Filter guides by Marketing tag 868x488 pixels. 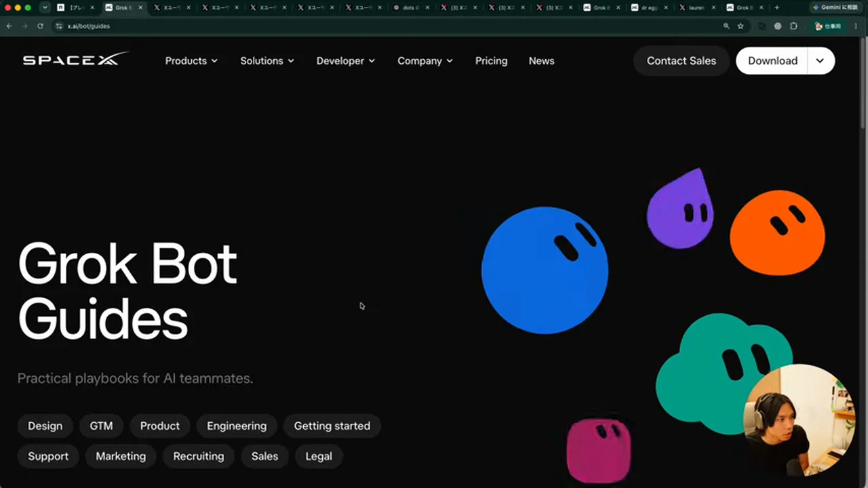tap(121, 456)
